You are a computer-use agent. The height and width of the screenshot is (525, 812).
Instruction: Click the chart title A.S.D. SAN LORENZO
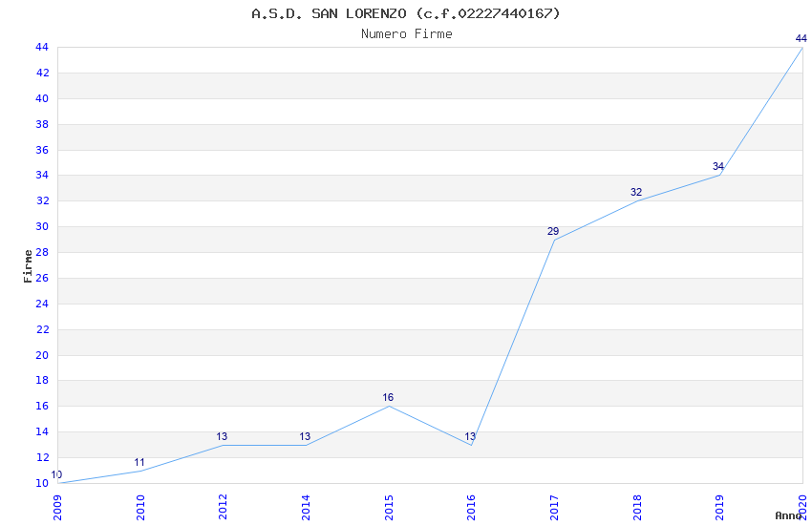[405, 13]
